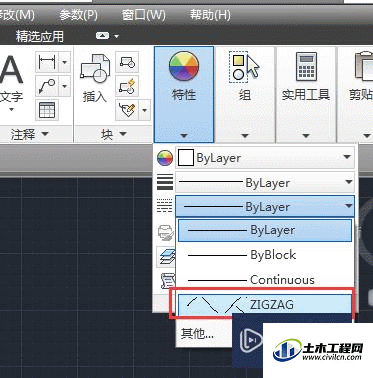
Task: Open the 帮助(H) menu
Action: (210, 15)
